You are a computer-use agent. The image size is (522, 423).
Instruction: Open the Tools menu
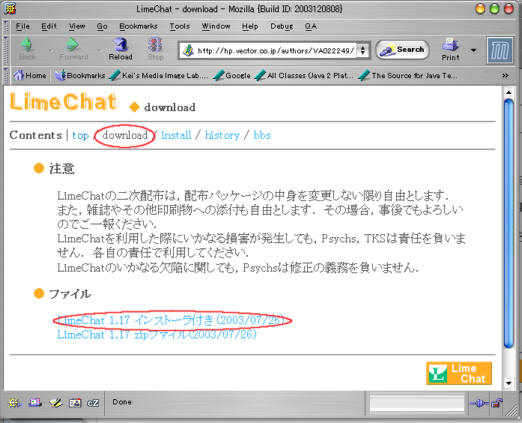coord(179,26)
